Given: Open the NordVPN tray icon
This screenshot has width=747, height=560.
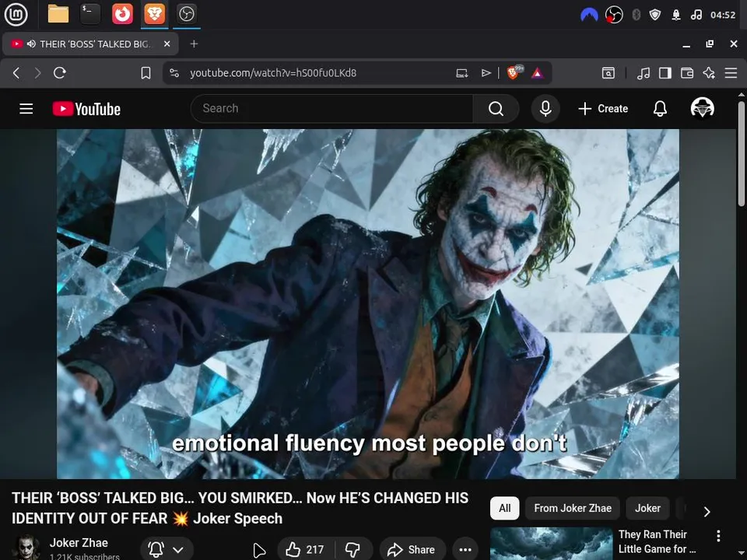Looking at the screenshot, I should 589,15.
